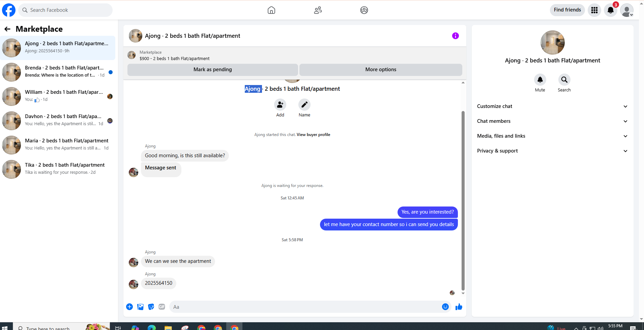Open the View buyer profile link
644x330 pixels.
[x=313, y=135]
